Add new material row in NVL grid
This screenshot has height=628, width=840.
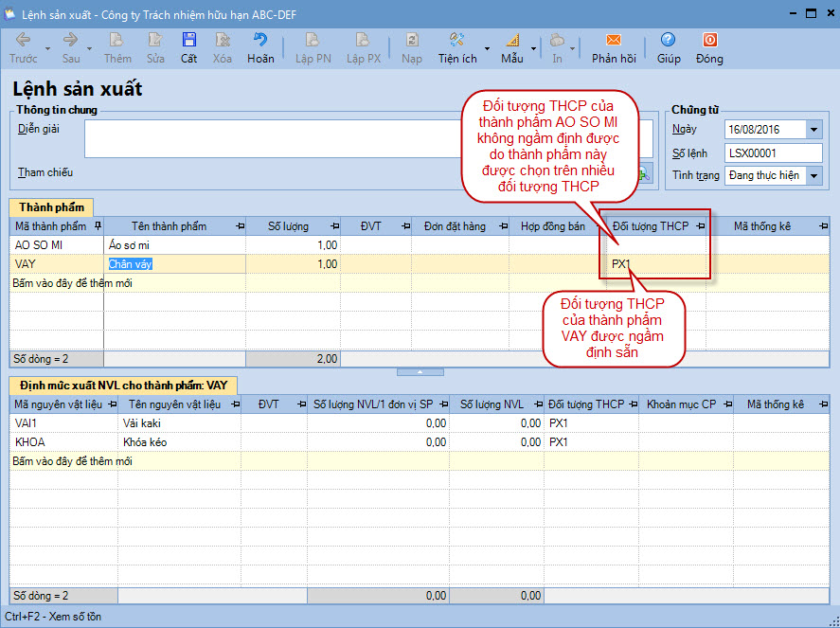coord(419,461)
